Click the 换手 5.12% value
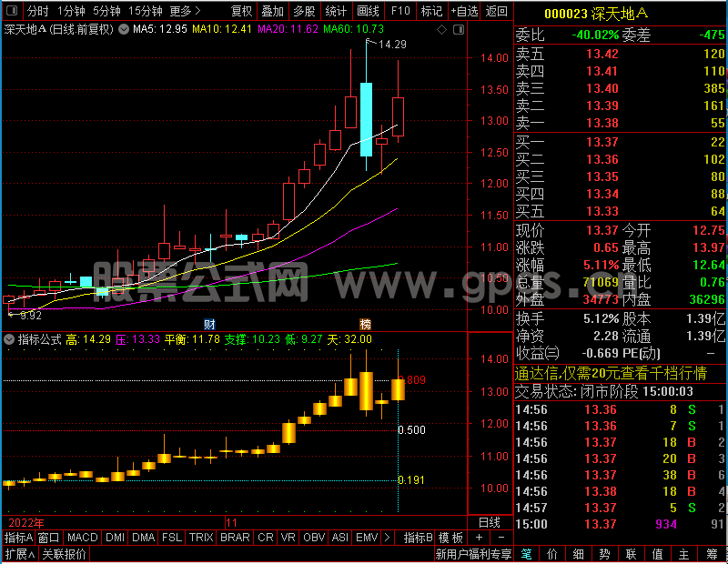Screen dimensions: 728x564 tap(602, 319)
